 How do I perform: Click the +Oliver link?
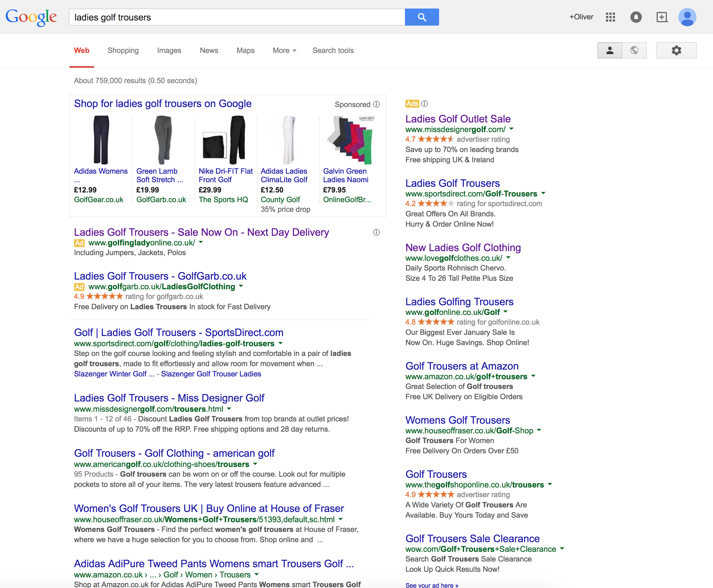coord(581,17)
